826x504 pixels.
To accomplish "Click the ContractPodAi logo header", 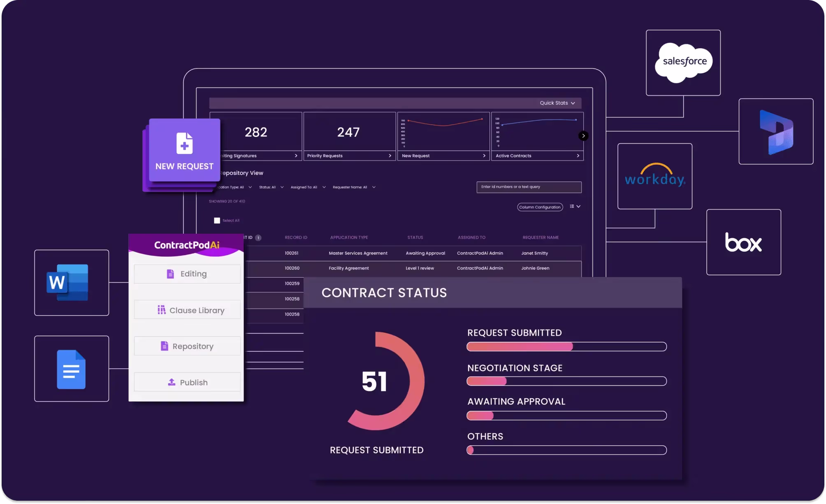I will (x=187, y=245).
